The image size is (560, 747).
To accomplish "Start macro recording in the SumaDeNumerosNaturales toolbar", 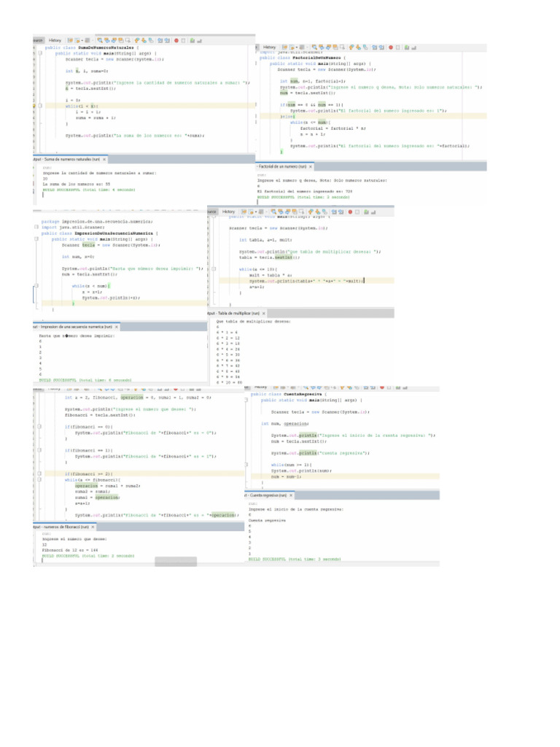I will click(x=176, y=40).
